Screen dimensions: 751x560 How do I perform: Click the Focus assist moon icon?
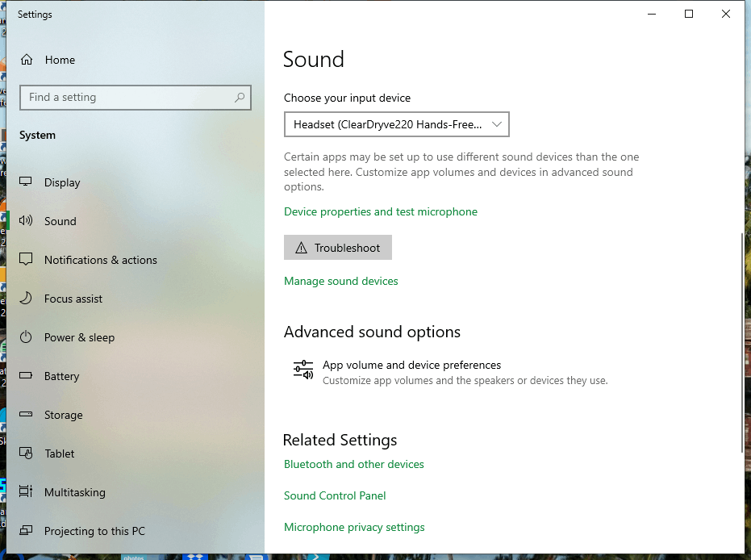tap(26, 299)
